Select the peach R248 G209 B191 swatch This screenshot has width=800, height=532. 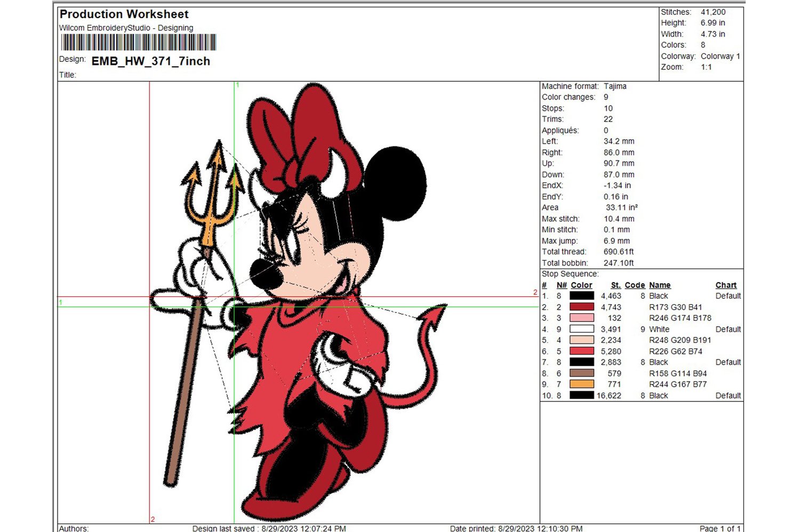582,340
